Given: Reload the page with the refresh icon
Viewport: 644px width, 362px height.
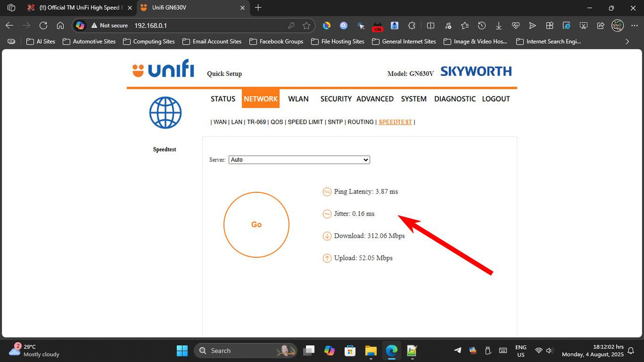Looking at the screenshot, I should pos(43,25).
